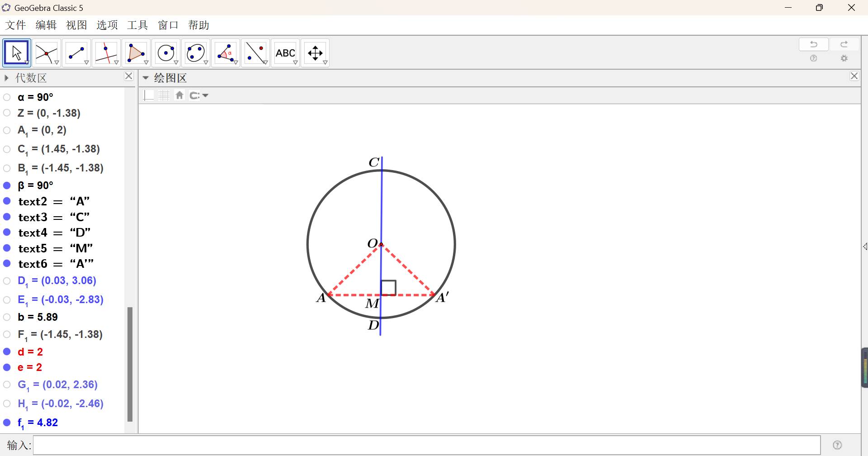The width and height of the screenshot is (868, 456).
Task: Select the ABC Text tool
Action: pos(285,53)
